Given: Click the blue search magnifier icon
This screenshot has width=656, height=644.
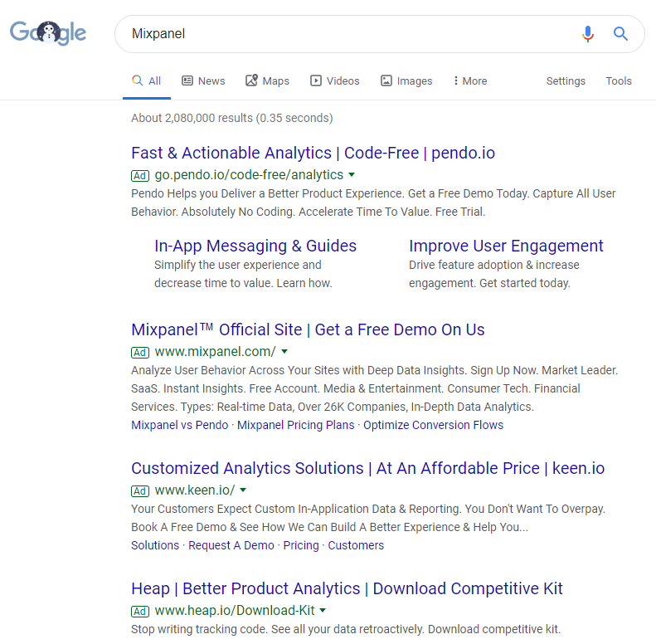Looking at the screenshot, I should (620, 34).
